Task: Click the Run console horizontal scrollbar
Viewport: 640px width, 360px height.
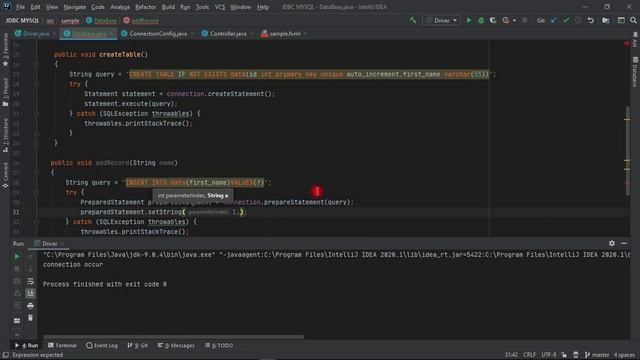Action: tap(173, 337)
